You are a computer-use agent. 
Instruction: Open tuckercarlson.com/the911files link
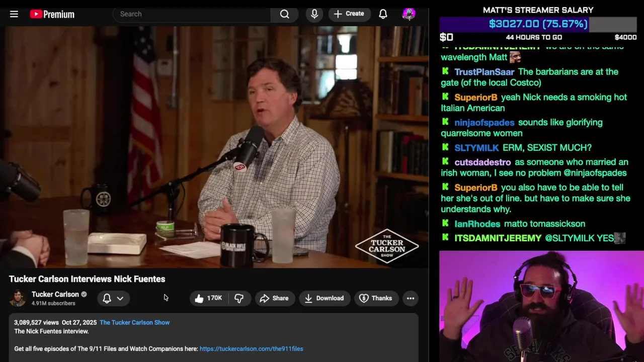(x=251, y=348)
